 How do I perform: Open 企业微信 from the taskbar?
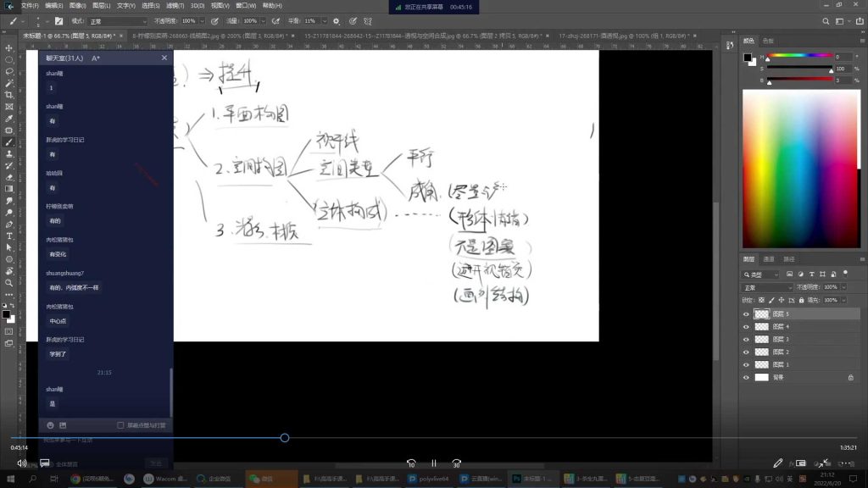(x=218, y=479)
